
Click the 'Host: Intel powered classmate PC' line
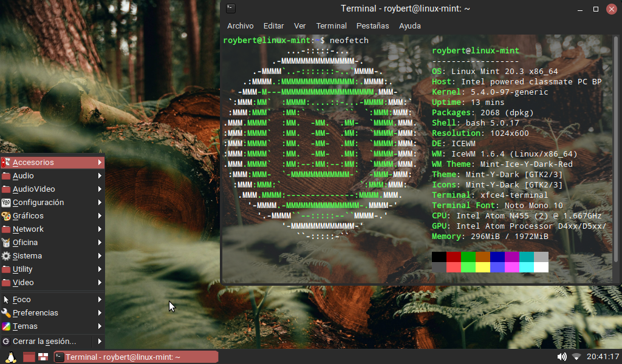pyautogui.click(x=516, y=81)
